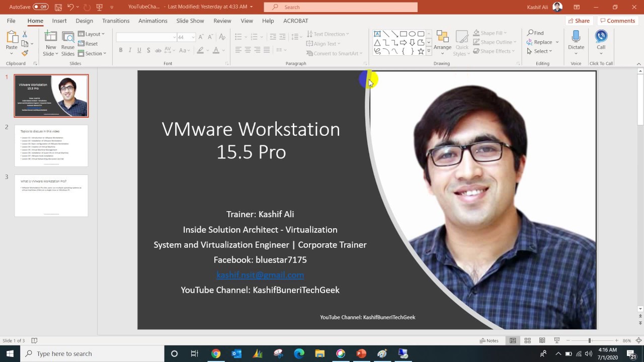Viewport: 644px width, 362px height.
Task: Open Shape Effects dropdown
Action: (x=493, y=51)
